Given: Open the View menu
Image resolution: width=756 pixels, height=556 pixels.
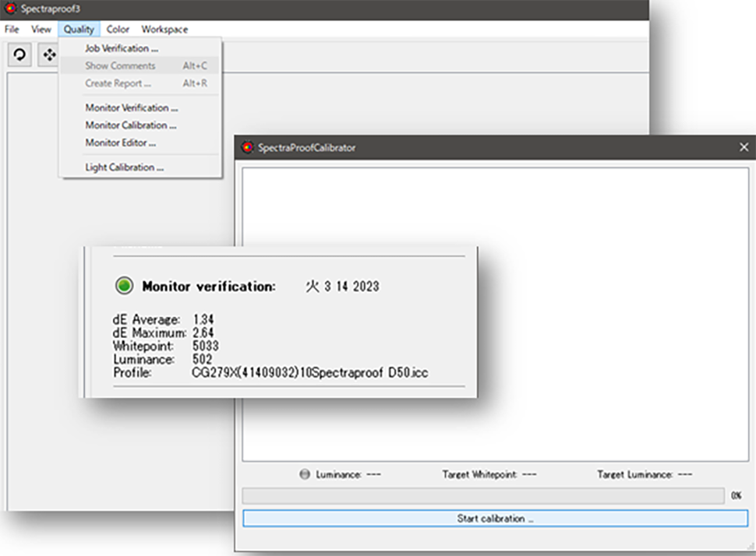Looking at the screenshot, I should [x=41, y=30].
